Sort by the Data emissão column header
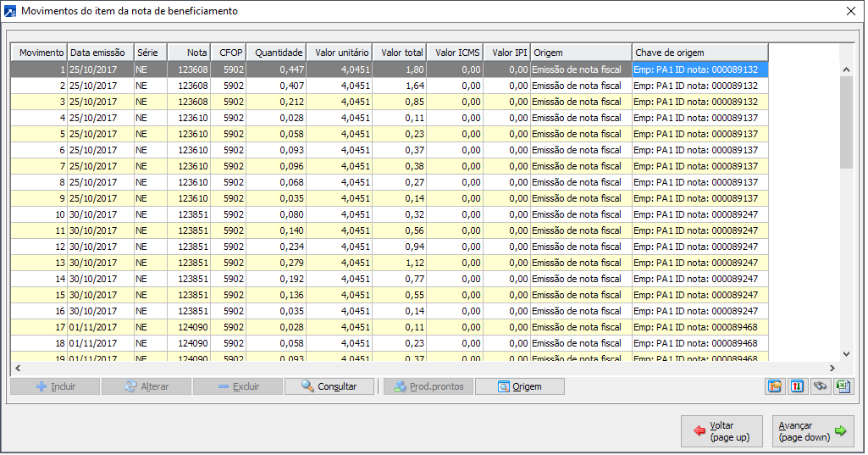The width and height of the screenshot is (868, 455). pos(100,53)
